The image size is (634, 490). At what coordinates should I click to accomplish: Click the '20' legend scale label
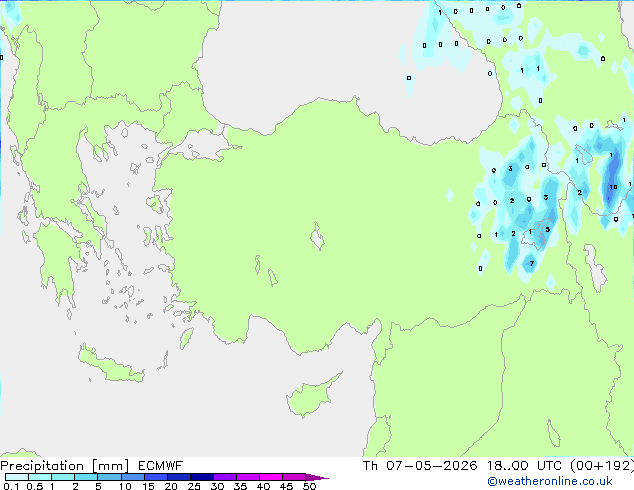pos(171,486)
